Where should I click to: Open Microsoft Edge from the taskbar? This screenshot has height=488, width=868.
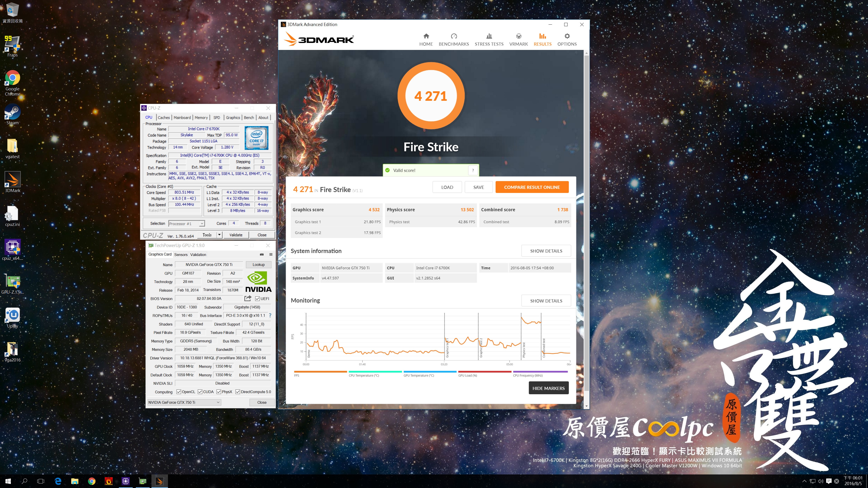[58, 481]
